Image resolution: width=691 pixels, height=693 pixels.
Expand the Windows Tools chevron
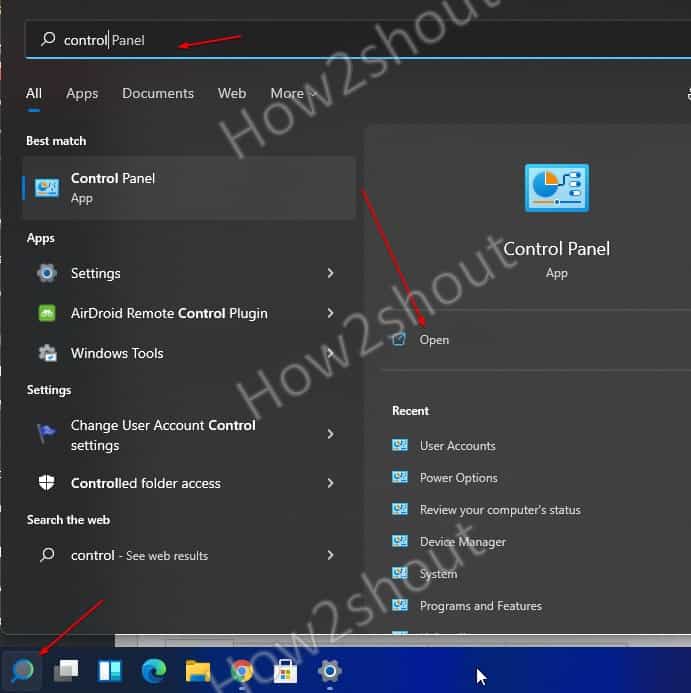click(330, 353)
